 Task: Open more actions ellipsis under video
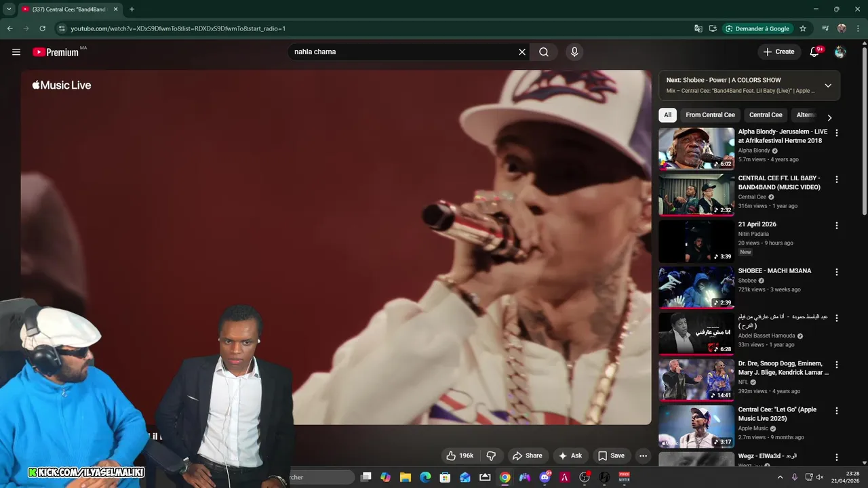point(644,456)
